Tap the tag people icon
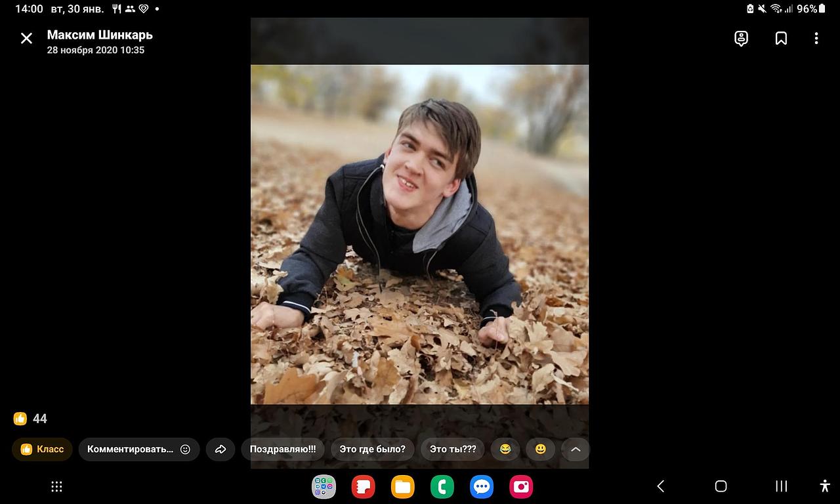The width and height of the screenshot is (840, 504). click(x=741, y=39)
